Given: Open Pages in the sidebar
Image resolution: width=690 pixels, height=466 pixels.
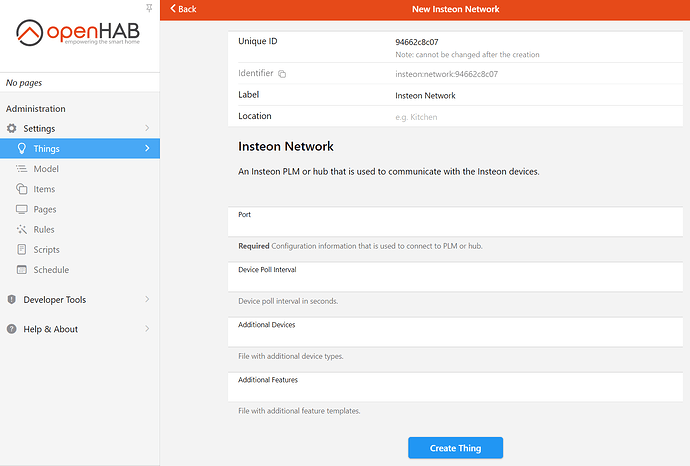Looking at the screenshot, I should (80, 209).
